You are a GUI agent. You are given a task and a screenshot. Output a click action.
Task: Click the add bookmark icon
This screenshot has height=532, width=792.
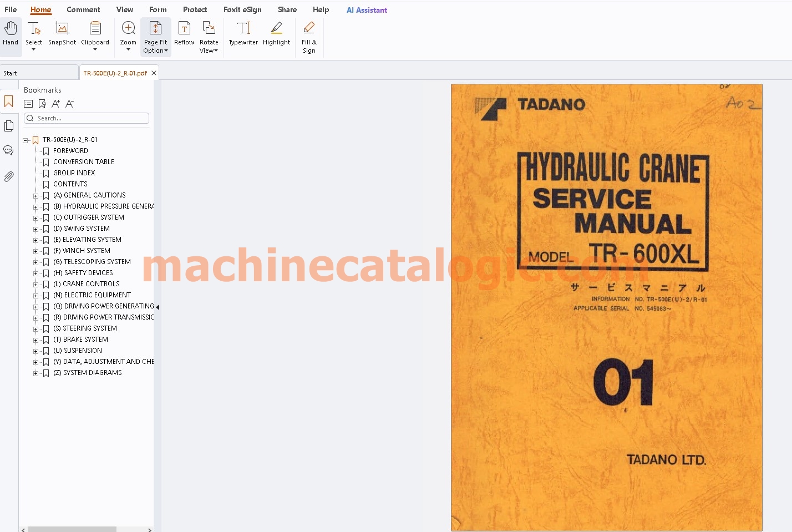click(x=42, y=104)
